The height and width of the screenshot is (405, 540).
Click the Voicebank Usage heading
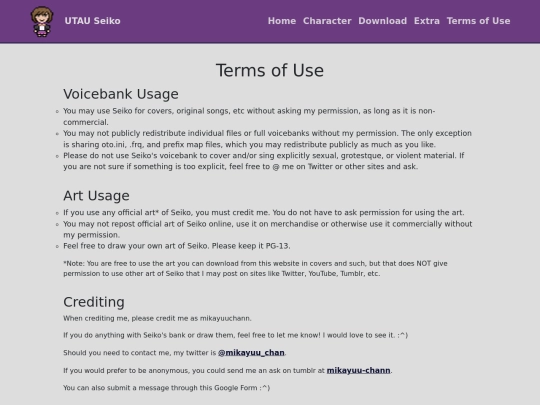pos(121,94)
